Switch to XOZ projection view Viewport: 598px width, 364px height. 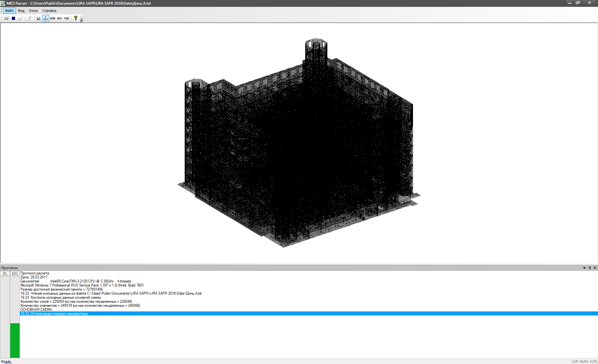click(53, 18)
